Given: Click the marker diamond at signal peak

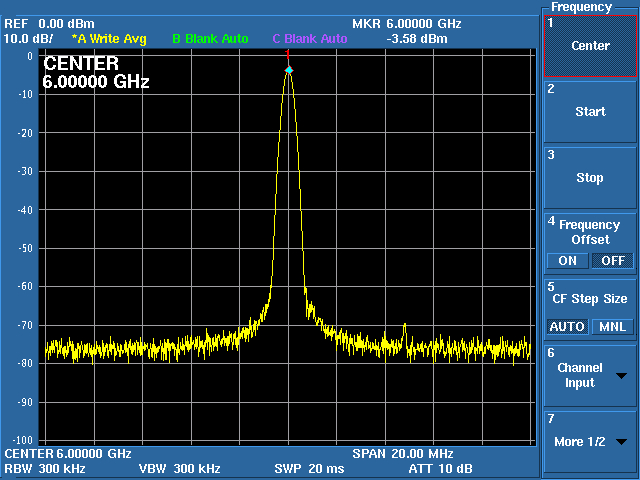Looking at the screenshot, I should point(289,70).
